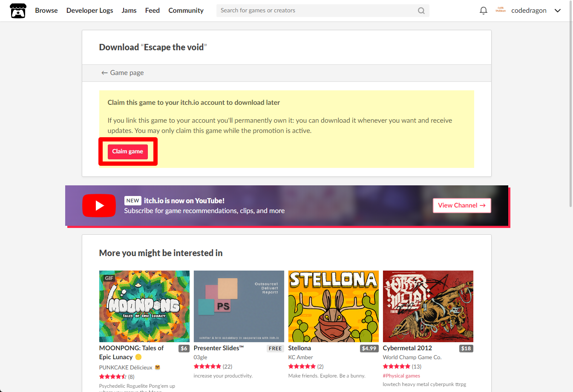Click the $4.99 price tag
573x392 pixels.
pos(369,349)
